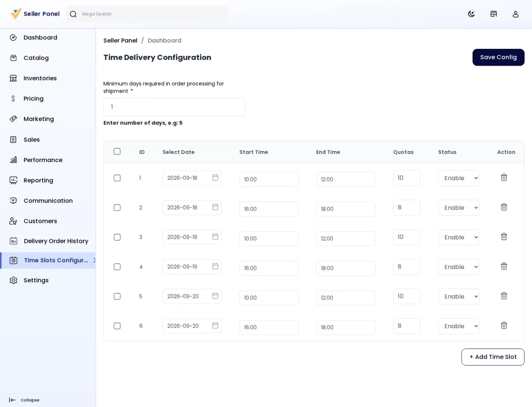Click the minimum days input field
Image resolution: width=532 pixels, height=407 pixels.
pos(174,107)
